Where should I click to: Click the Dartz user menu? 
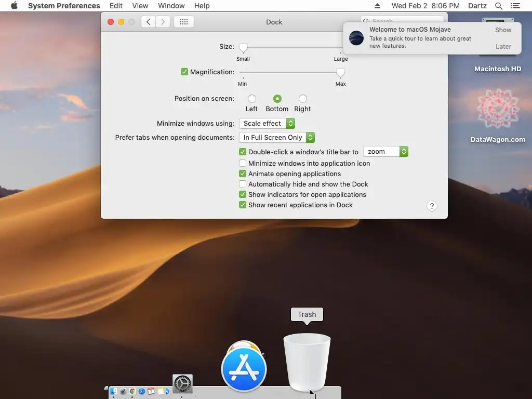(477, 6)
